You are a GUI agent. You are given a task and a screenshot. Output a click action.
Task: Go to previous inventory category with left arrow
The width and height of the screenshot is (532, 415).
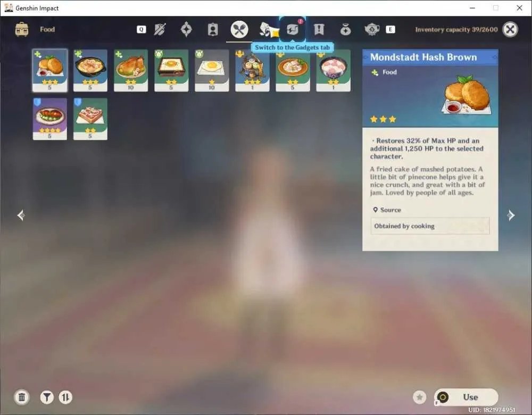[x=21, y=215]
